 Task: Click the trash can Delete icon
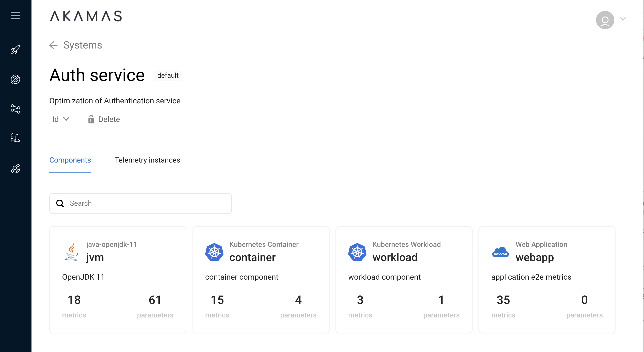(x=91, y=119)
